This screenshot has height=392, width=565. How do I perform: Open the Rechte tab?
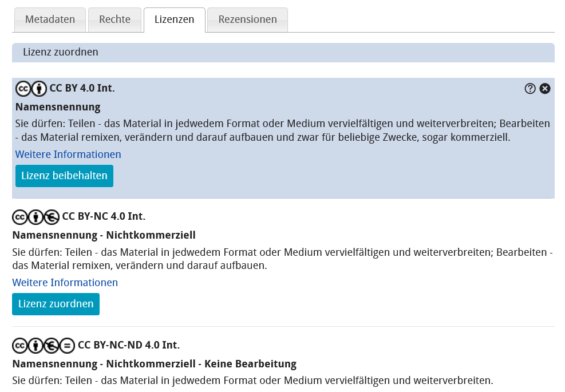(114, 19)
